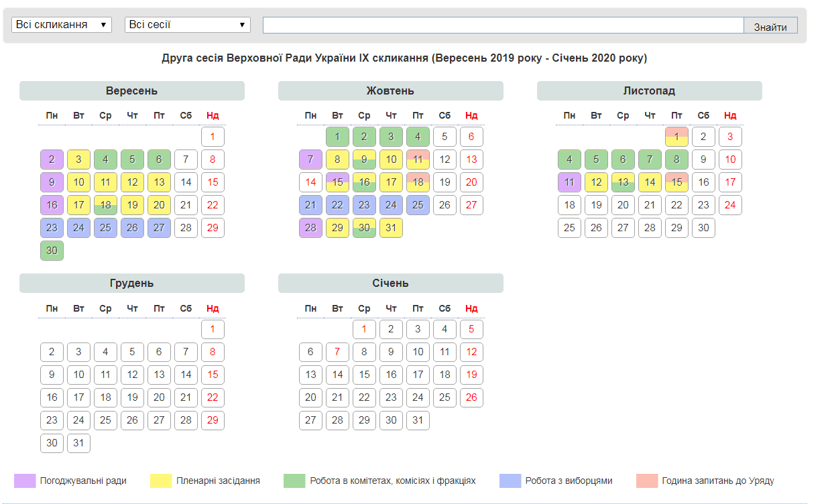Image resolution: width=830 pixels, height=504 pixels.
Task: Select November 8 green day cell
Action: point(676,160)
